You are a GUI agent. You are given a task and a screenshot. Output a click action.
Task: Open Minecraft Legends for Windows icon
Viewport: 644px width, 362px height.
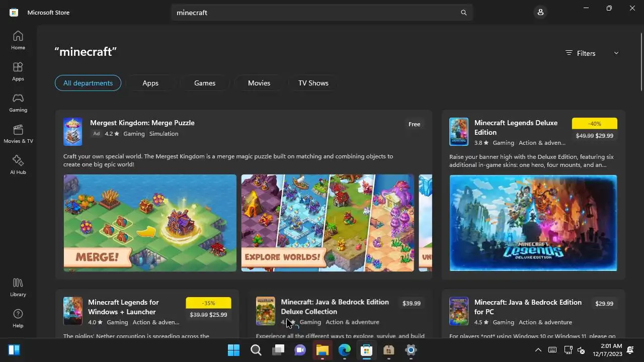pos(73,311)
